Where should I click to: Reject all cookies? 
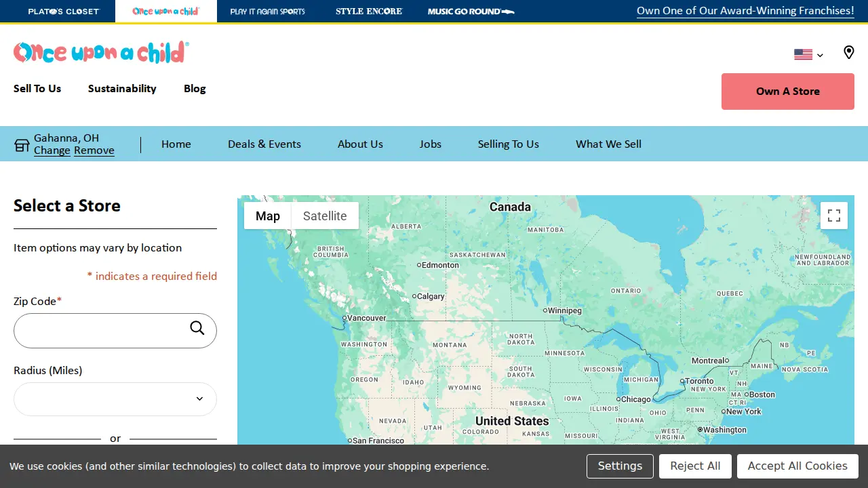pyautogui.click(x=695, y=466)
